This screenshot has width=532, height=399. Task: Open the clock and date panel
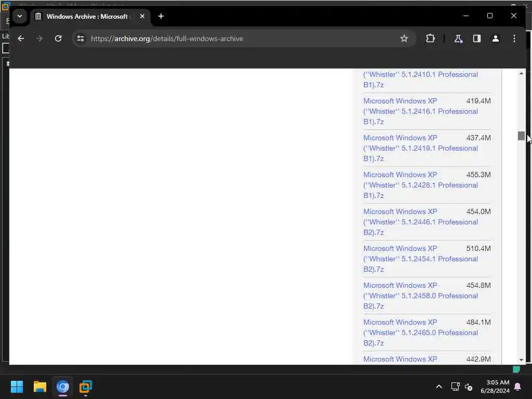495,387
